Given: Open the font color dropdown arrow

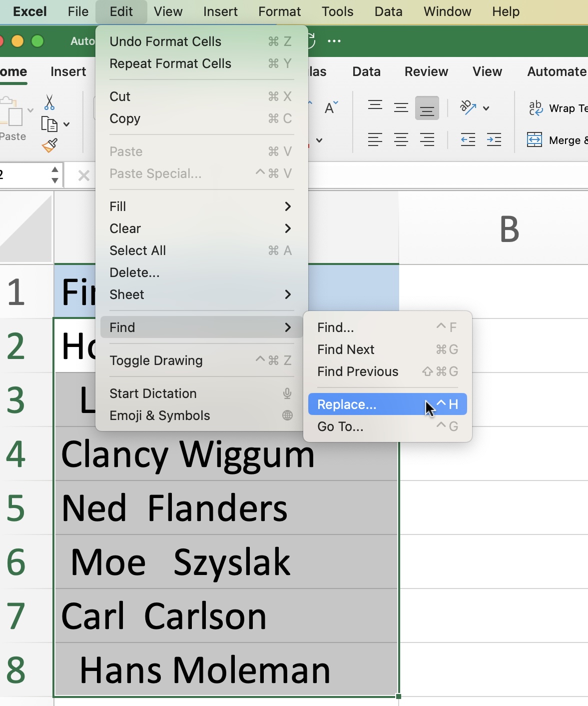Looking at the screenshot, I should pos(319,140).
